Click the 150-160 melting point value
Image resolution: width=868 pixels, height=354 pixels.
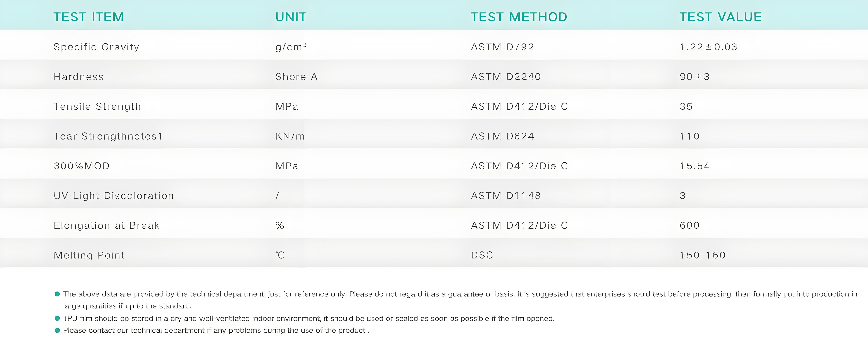(x=703, y=255)
